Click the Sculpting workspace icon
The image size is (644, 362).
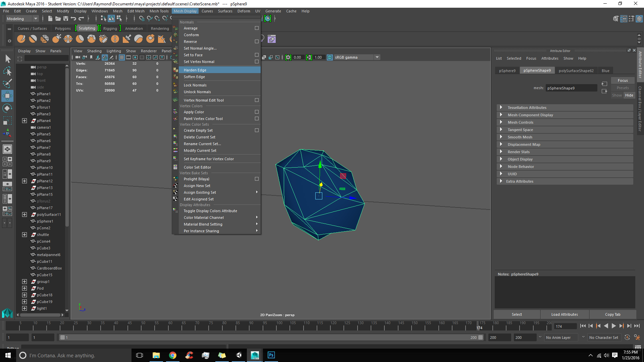tap(87, 28)
